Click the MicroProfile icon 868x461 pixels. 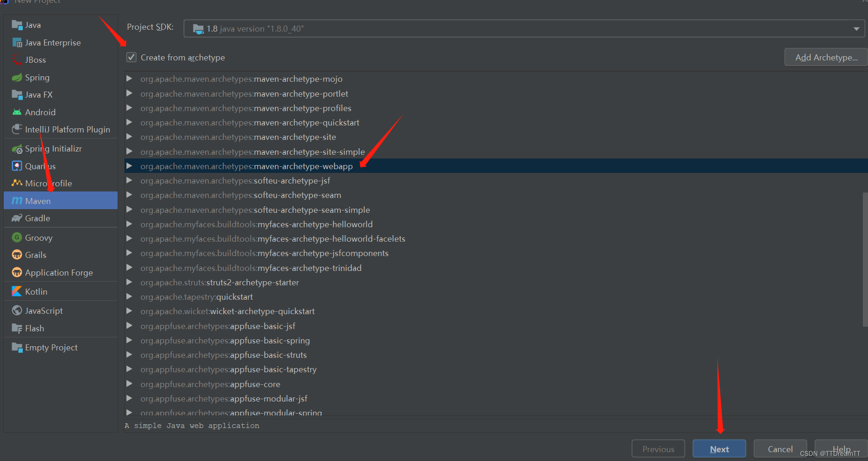coord(17,183)
